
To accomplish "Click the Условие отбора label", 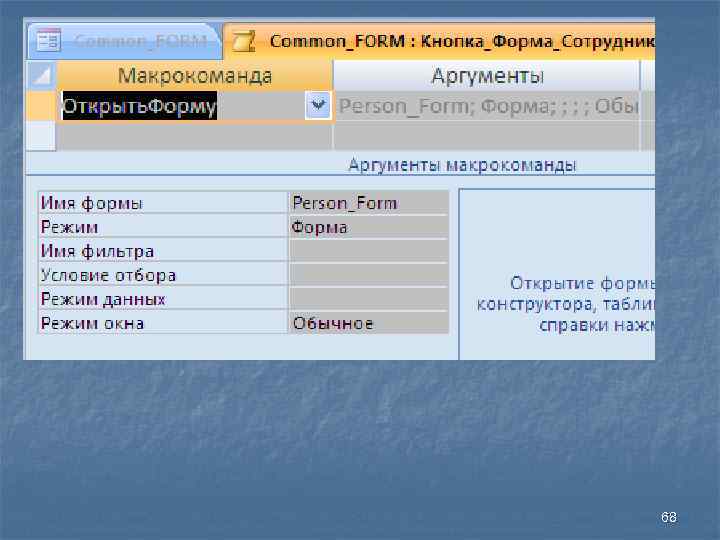I will click(x=108, y=275).
